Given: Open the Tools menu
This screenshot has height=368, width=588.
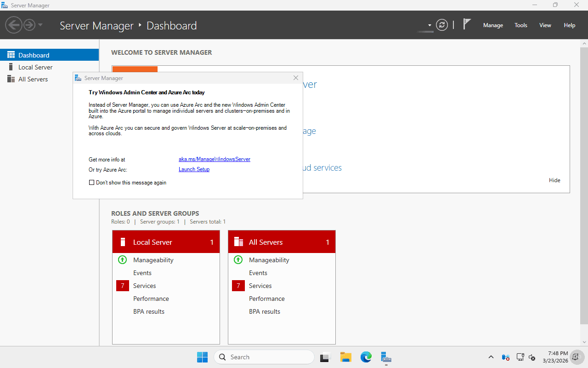Looking at the screenshot, I should coord(520,25).
